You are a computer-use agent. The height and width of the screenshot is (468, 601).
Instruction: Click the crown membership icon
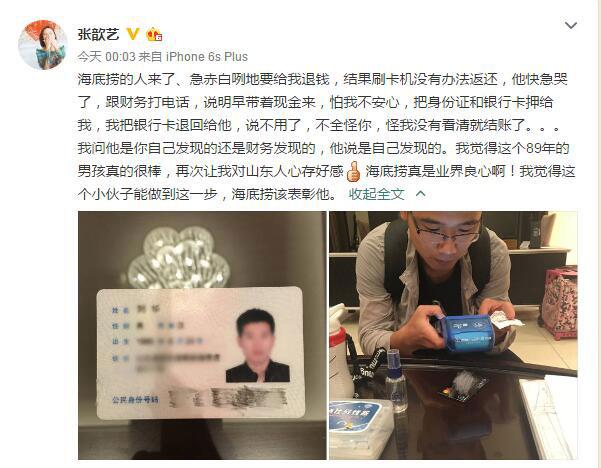(154, 34)
